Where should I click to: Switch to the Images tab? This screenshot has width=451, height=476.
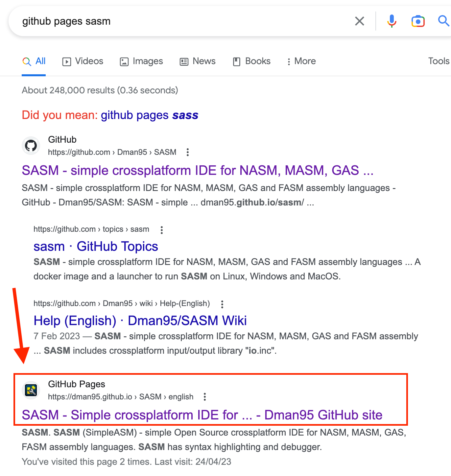click(141, 61)
